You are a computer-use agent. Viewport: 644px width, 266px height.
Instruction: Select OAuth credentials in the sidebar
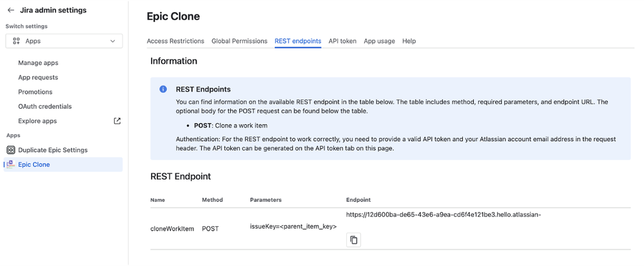pos(44,106)
